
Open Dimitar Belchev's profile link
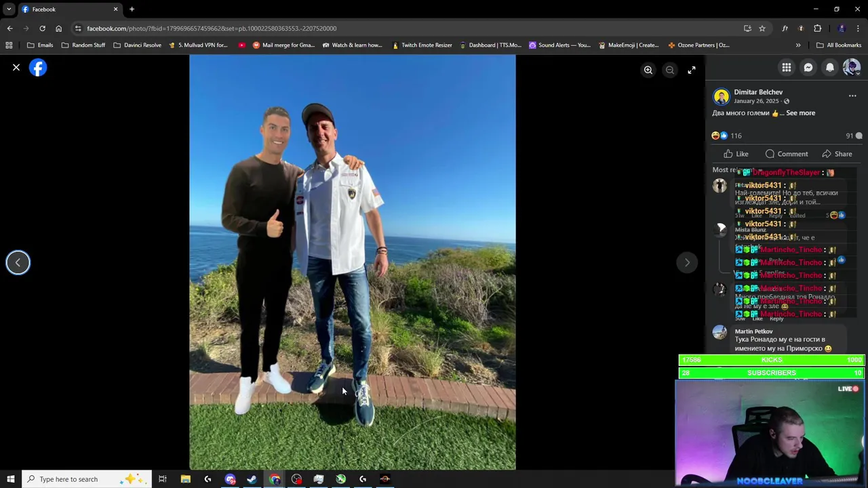point(758,92)
